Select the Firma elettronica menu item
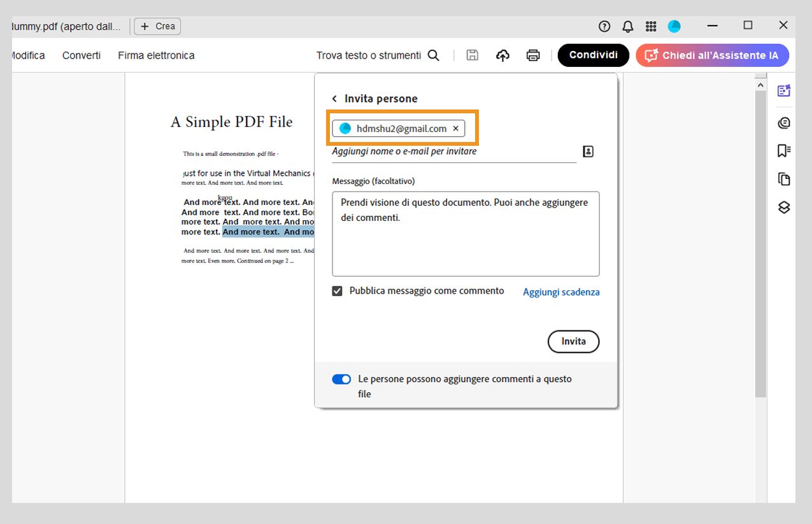Screen dimensions: 812x524 [155, 55]
